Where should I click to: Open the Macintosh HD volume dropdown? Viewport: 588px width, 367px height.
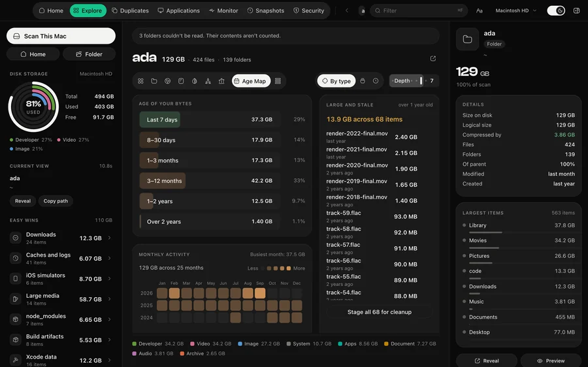coord(516,10)
